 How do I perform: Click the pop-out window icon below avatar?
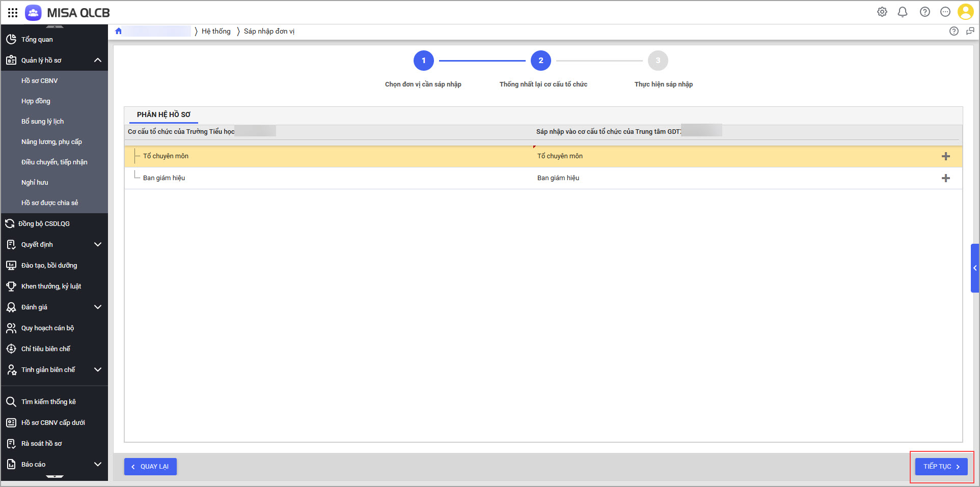[970, 31]
